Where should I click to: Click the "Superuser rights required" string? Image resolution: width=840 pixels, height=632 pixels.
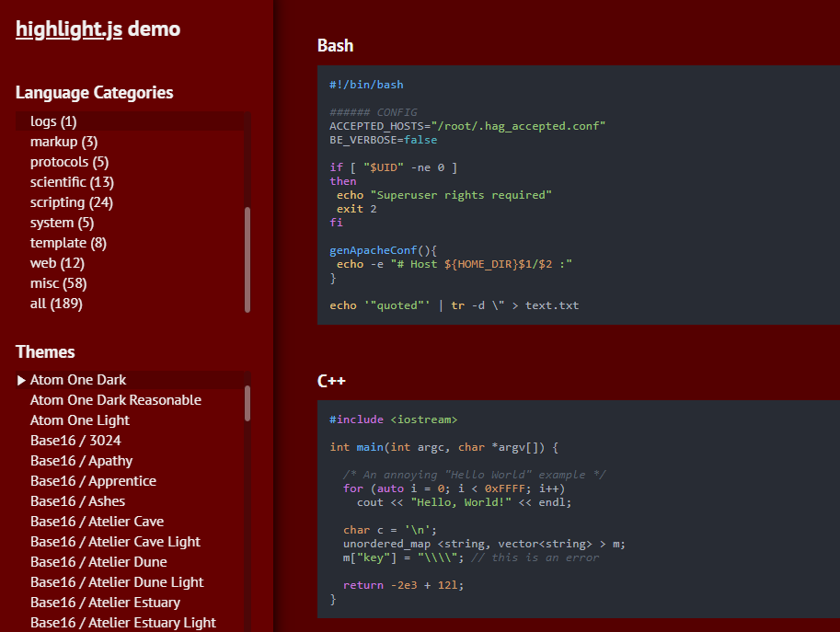pyautogui.click(x=461, y=195)
